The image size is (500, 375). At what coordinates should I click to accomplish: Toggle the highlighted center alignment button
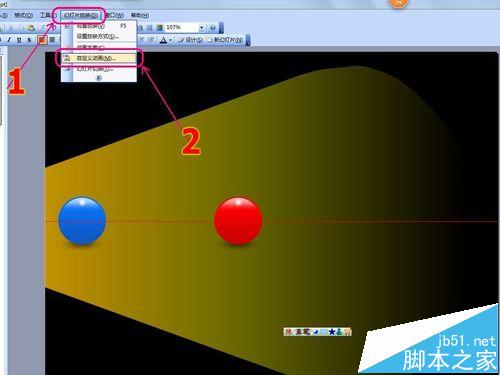point(42,40)
